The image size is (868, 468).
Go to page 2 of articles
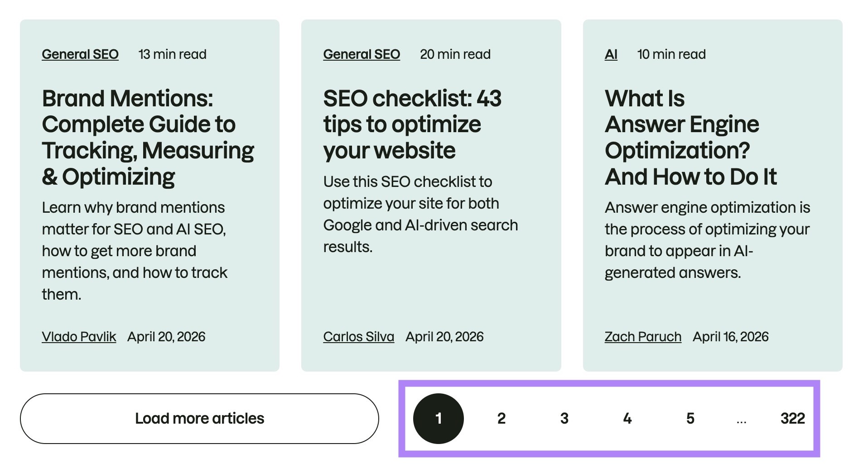(501, 418)
